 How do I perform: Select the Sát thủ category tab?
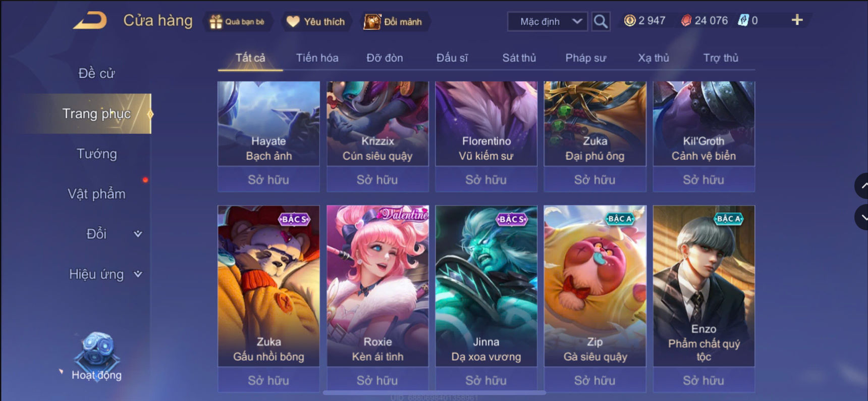click(x=519, y=58)
